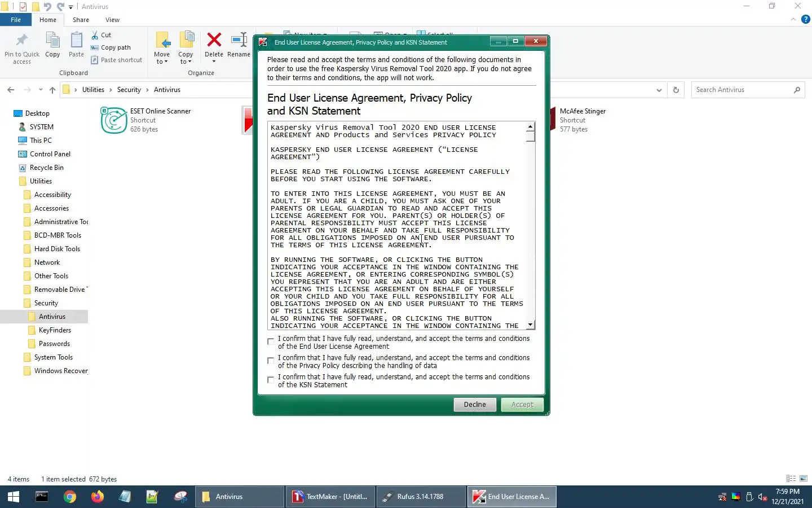
Task: Open the File menu tab
Action: click(x=16, y=20)
